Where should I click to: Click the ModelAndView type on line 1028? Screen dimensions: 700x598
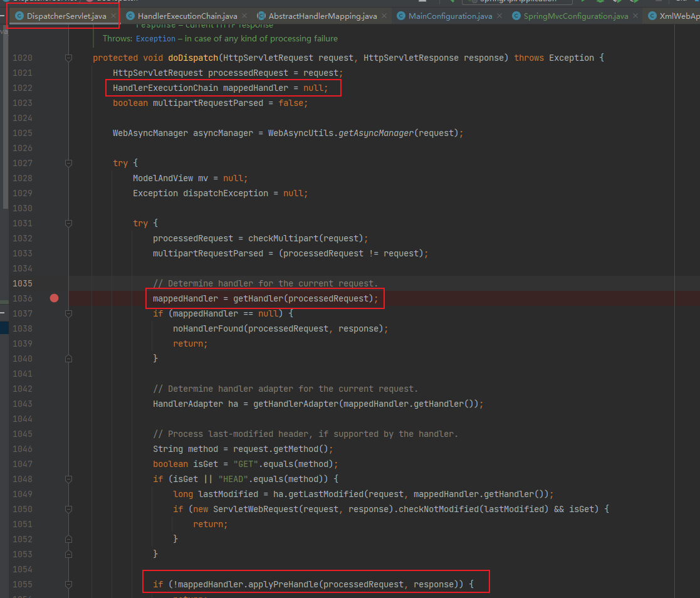click(x=163, y=178)
